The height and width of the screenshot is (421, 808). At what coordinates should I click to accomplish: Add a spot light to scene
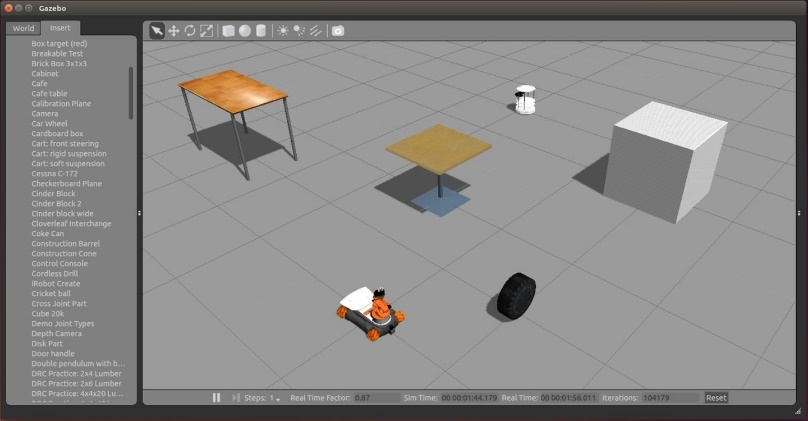coord(299,31)
